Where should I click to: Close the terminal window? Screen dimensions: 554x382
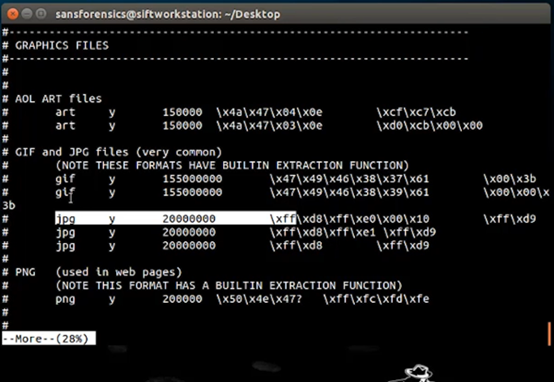[13, 14]
